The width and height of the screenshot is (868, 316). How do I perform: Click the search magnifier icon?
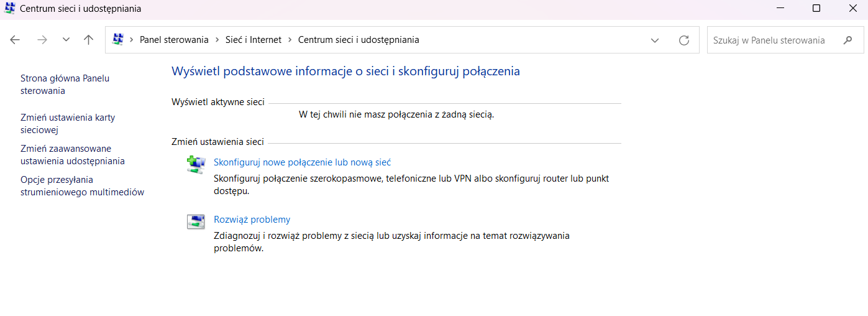tap(848, 40)
